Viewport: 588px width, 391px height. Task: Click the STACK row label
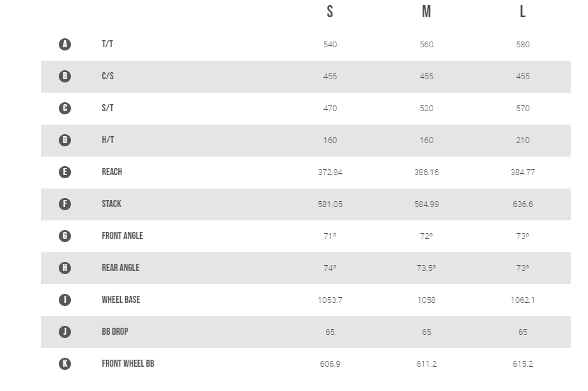tap(111, 204)
